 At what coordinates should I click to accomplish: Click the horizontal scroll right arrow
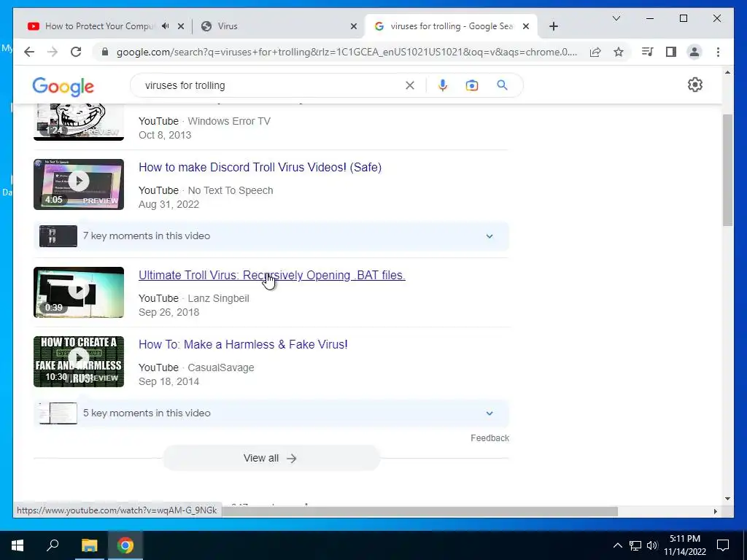tap(715, 511)
